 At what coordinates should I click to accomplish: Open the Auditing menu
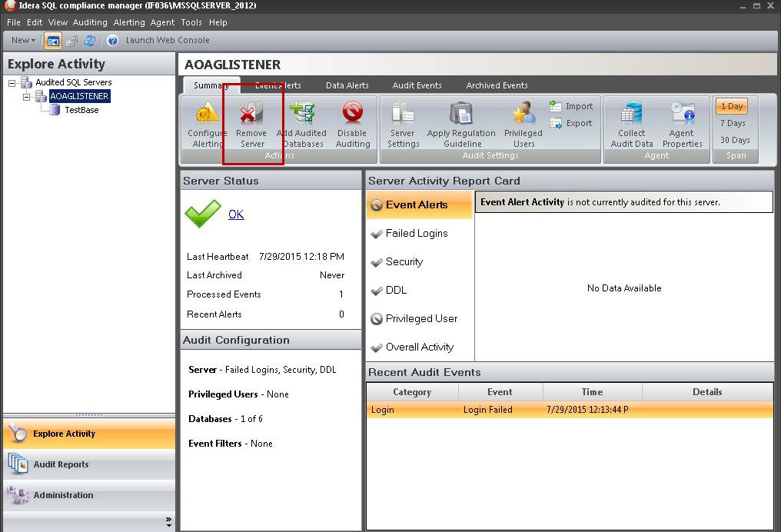[x=90, y=22]
